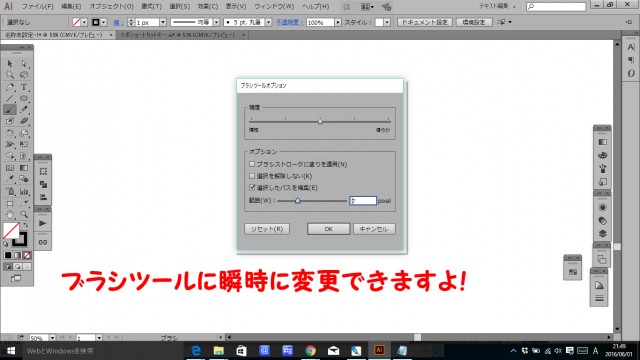
Task: Uncheck edit selected paths checkbox (E)
Action: coord(252,187)
